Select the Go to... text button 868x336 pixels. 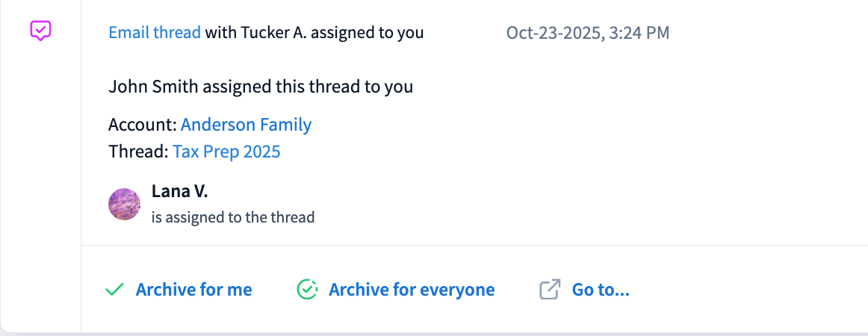click(x=601, y=290)
